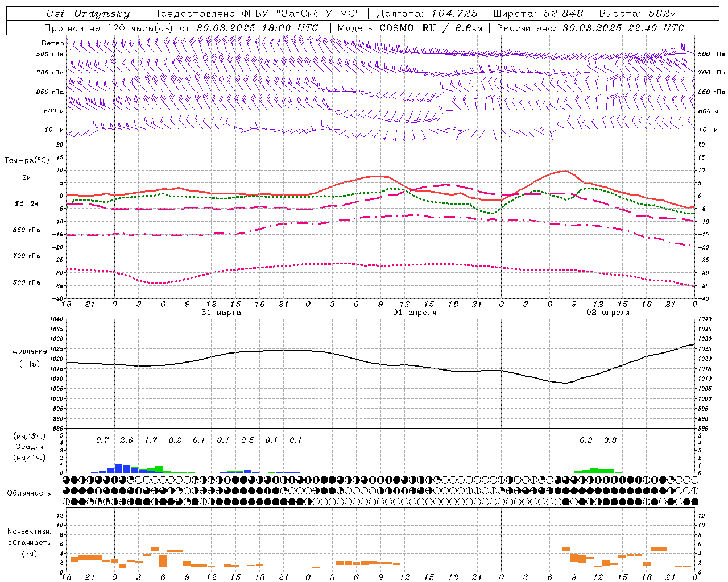Image resolution: width=728 pixels, height=582 pixels.
Task: Click the "Ветер" wind panel label
Action: 52,43
